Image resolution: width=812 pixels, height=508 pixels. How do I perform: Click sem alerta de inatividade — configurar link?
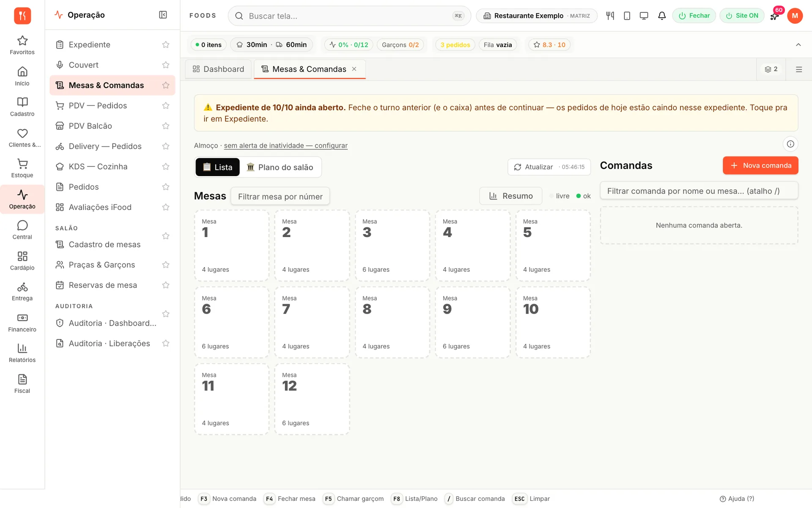(285, 146)
